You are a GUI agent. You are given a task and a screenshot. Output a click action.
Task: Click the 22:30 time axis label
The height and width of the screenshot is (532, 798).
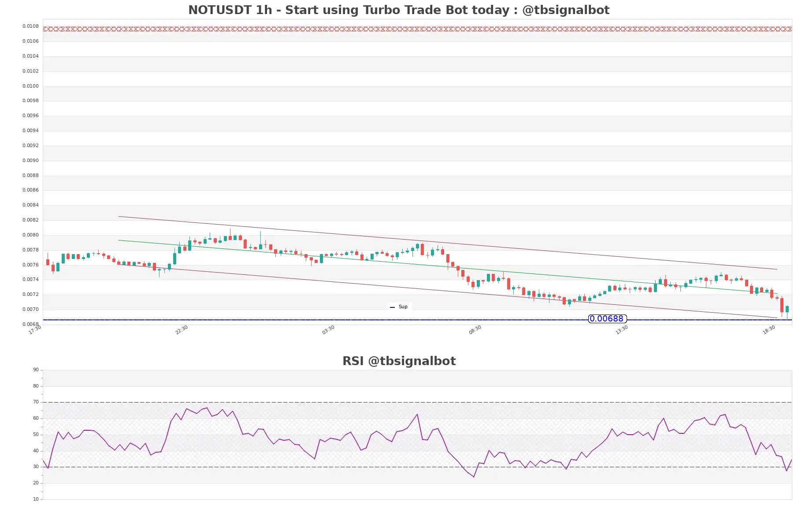point(182,330)
